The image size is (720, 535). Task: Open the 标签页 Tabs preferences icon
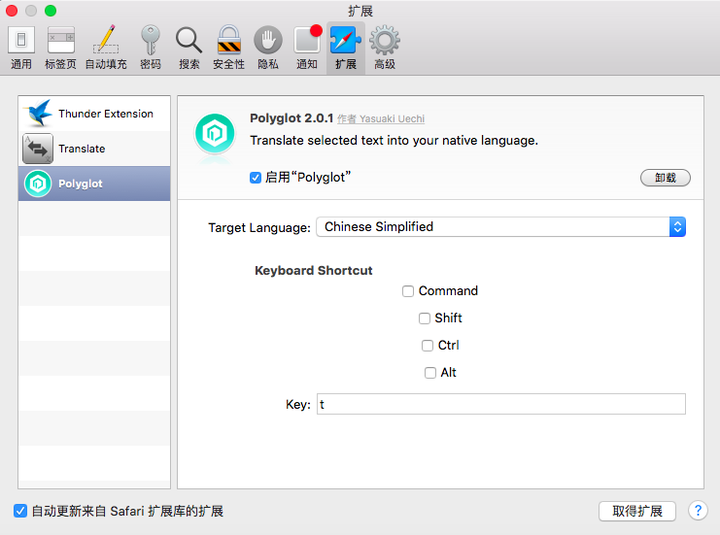click(61, 48)
